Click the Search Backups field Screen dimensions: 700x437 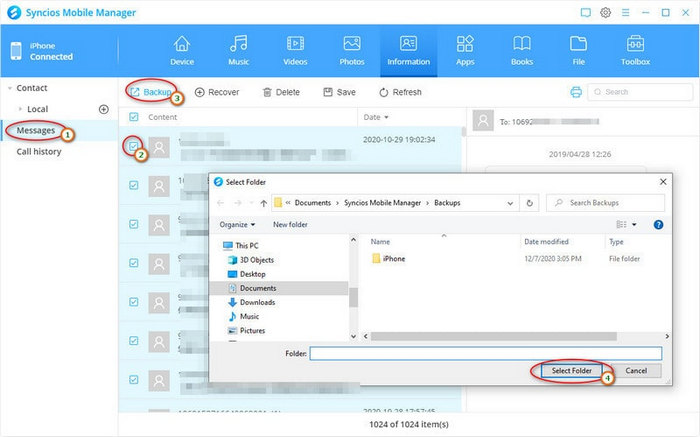click(x=605, y=203)
